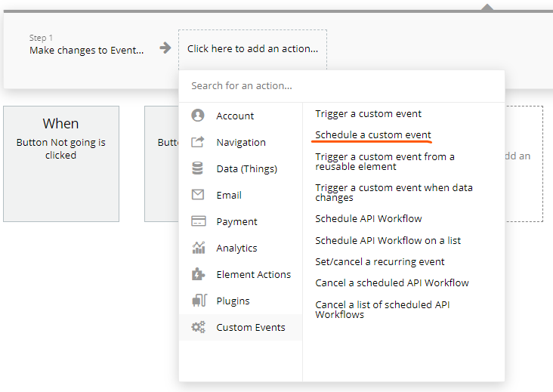The image size is (553, 392).
Task: Choose Trigger a custom event
Action: click(x=368, y=114)
